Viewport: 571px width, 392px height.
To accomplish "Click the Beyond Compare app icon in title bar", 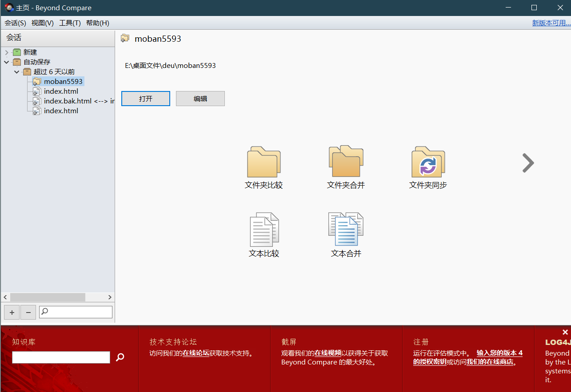I will point(9,8).
